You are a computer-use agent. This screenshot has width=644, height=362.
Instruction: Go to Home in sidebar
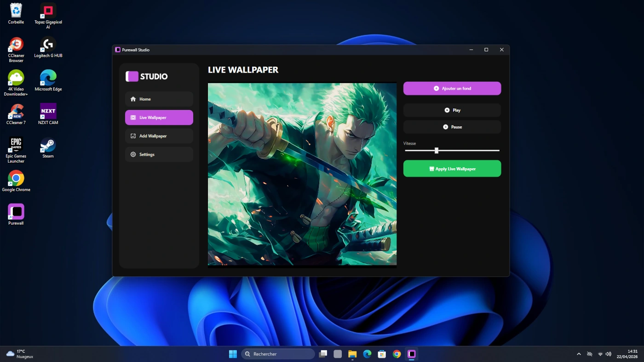click(x=159, y=99)
